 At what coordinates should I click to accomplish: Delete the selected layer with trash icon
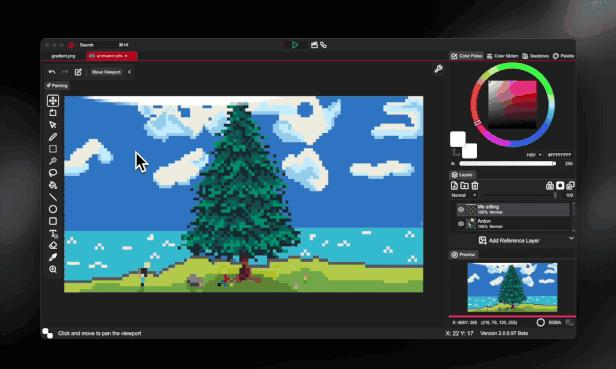pos(475,185)
